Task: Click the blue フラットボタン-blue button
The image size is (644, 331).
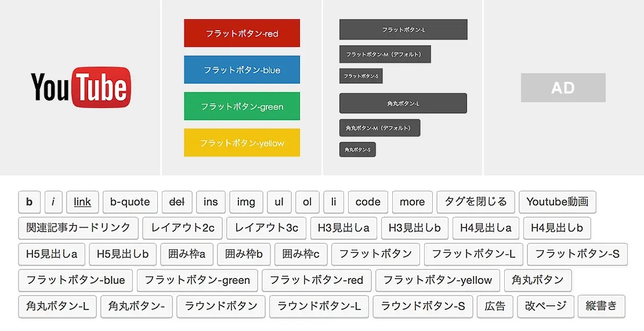Action: 242,70
